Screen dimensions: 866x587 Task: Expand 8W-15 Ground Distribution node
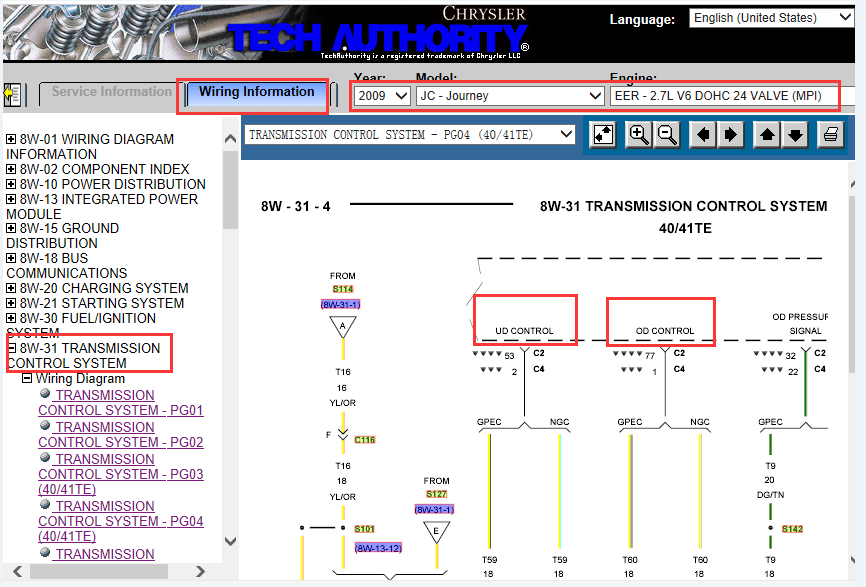click(x=11, y=228)
